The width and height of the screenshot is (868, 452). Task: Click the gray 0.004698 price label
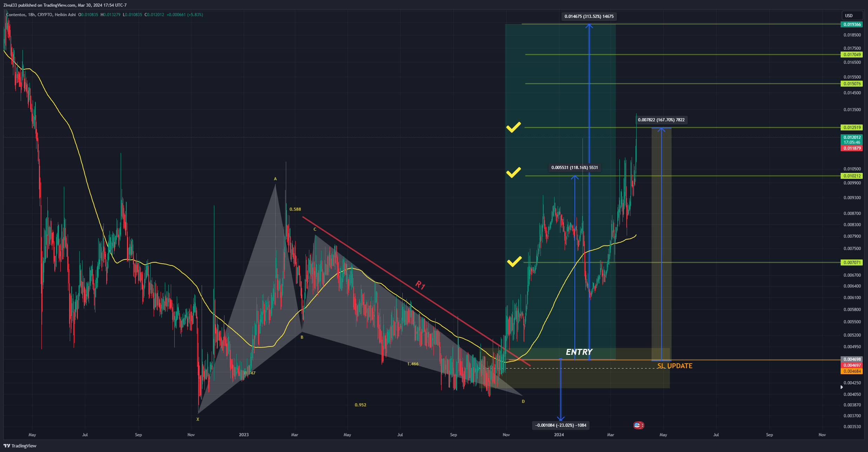tap(852, 359)
